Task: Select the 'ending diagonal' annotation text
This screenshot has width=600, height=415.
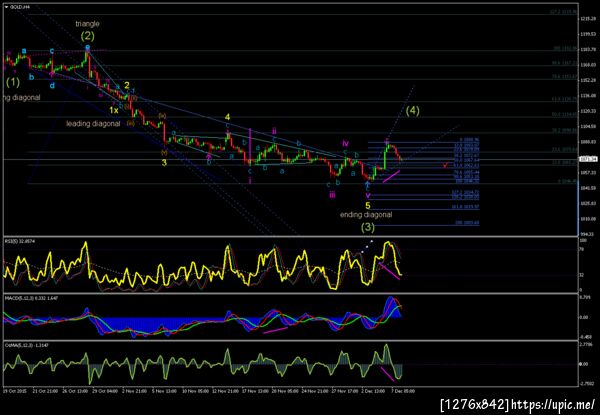Action: [x=366, y=215]
